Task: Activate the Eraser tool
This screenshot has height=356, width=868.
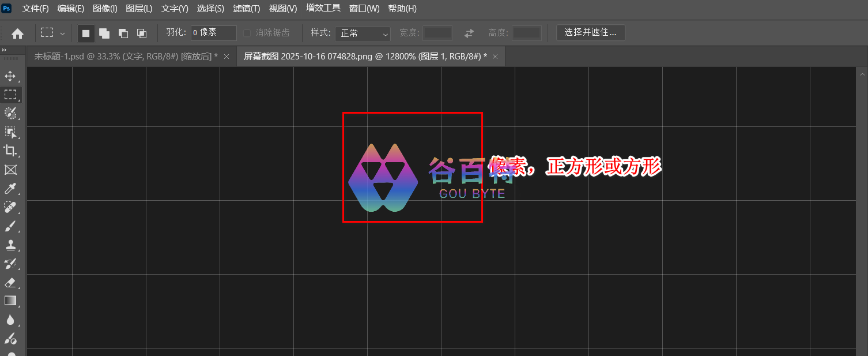Action: tap(10, 283)
